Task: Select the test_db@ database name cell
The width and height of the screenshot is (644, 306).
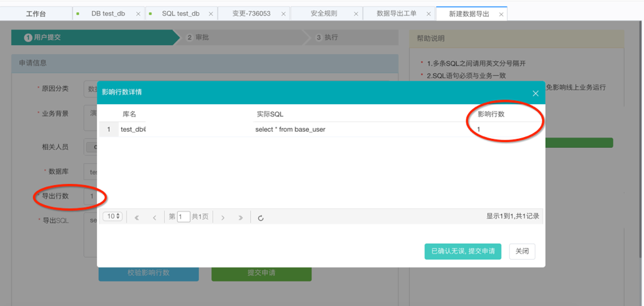Action: pos(134,130)
